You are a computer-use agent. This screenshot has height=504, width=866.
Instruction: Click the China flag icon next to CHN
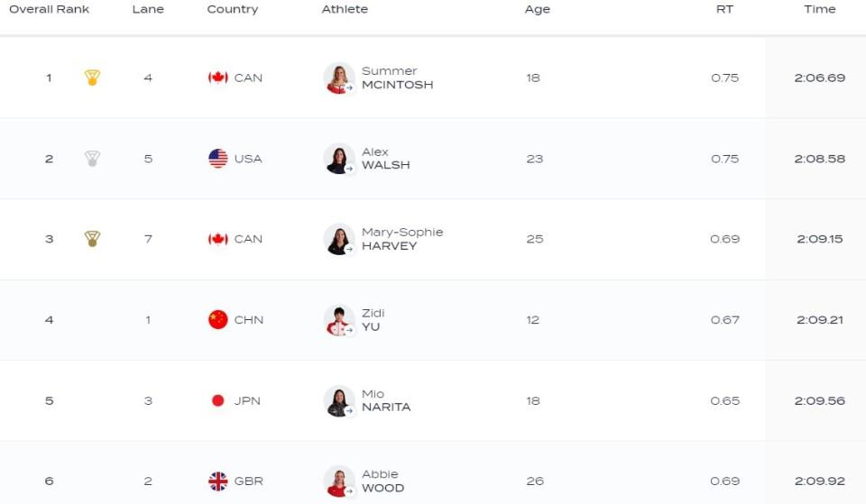pyautogui.click(x=218, y=320)
